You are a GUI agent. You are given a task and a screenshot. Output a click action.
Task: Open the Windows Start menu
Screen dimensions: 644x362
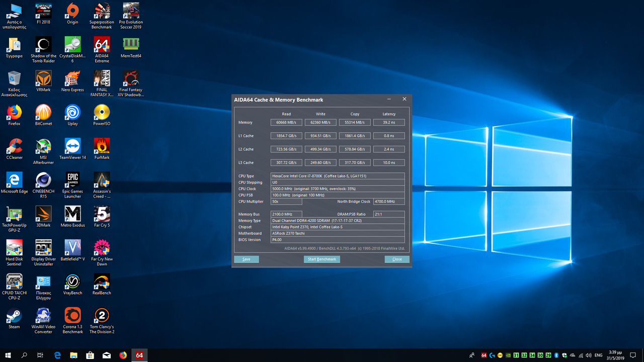pos(8,355)
